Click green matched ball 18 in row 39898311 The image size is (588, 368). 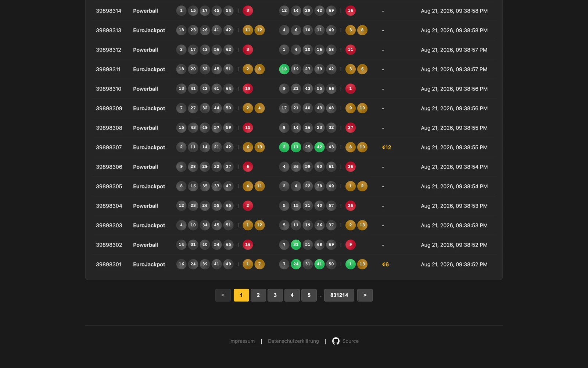coord(284,69)
